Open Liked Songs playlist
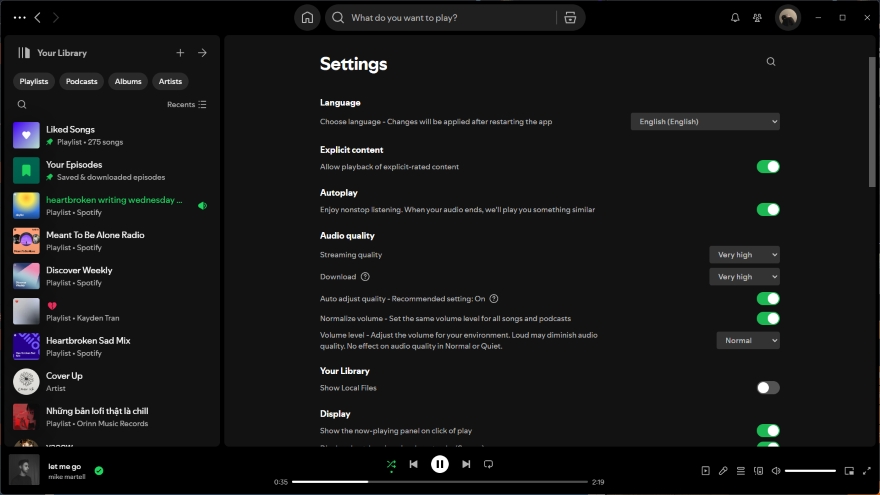The image size is (880, 495). [x=111, y=135]
